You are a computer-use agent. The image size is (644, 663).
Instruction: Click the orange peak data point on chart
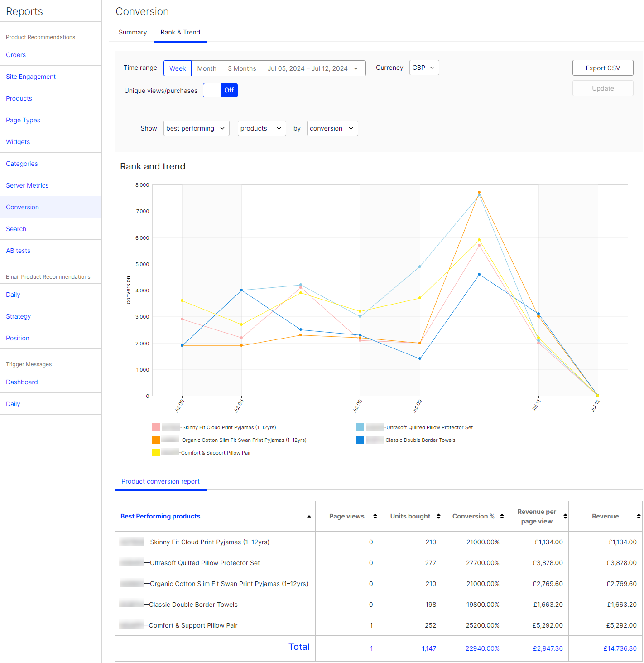coord(479,192)
